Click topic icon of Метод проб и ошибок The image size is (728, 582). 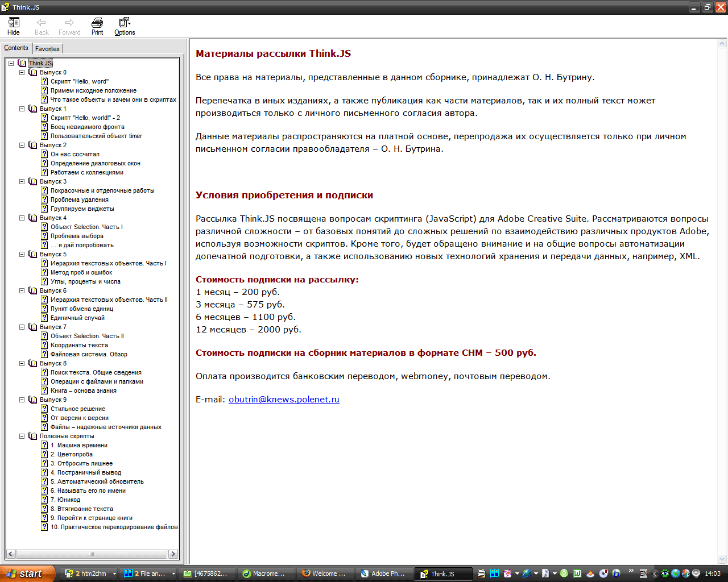point(44,272)
